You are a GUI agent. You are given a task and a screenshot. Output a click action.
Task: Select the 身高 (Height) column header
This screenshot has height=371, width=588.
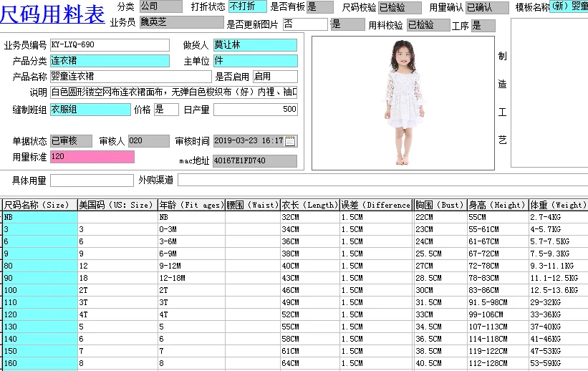pos(498,205)
